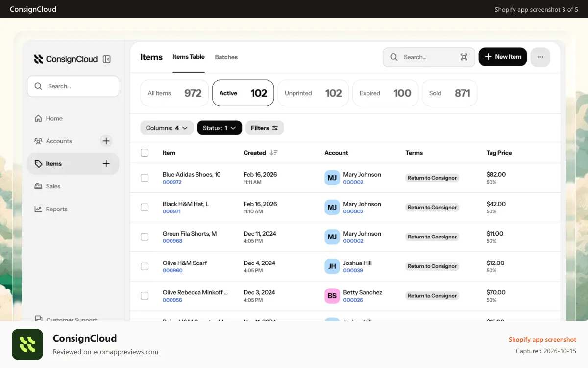The width and height of the screenshot is (588, 368).
Task: Click the Sales register icon
Action: [38, 186]
